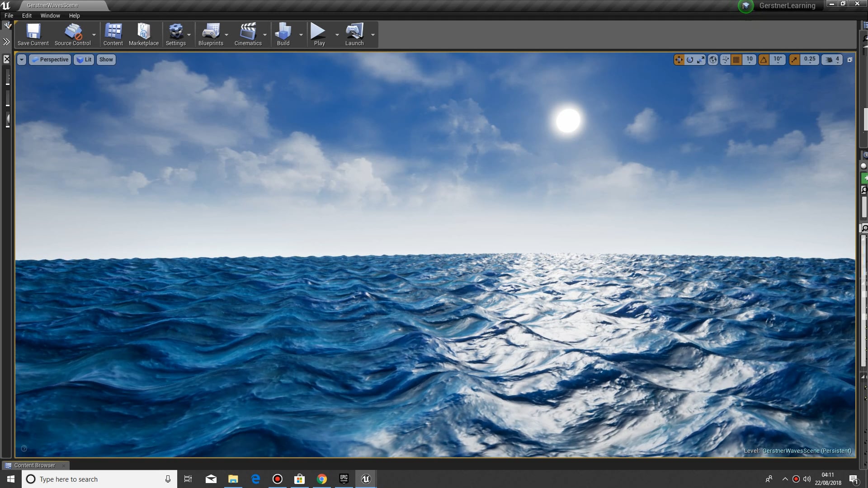Close the left docked panel with X
The image size is (868, 488).
tap(7, 59)
